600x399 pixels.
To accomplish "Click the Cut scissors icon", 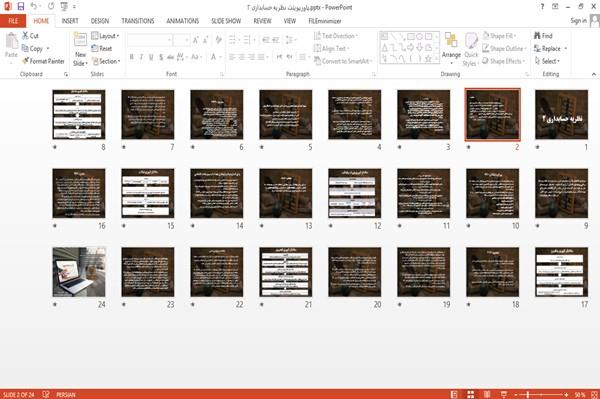I will pos(25,35).
